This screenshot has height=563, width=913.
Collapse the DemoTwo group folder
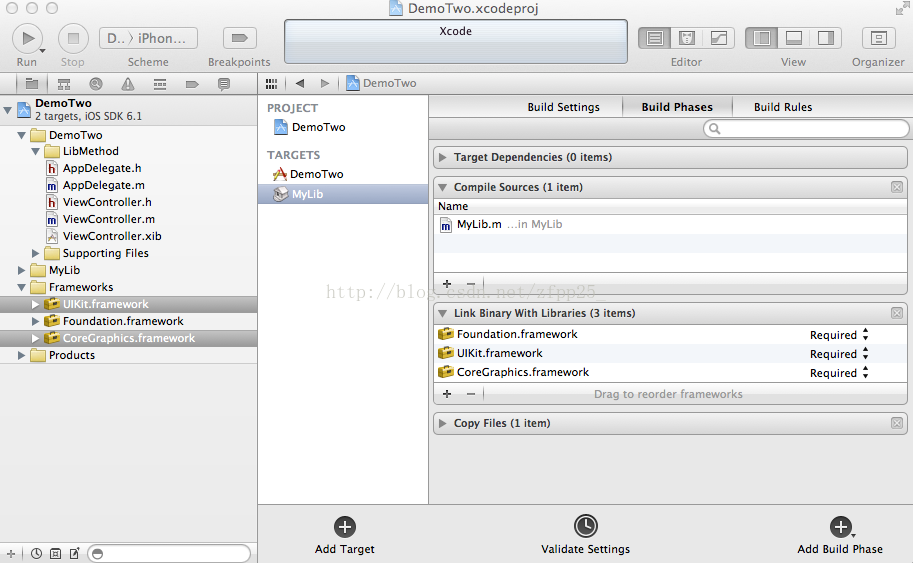[x=22, y=135]
